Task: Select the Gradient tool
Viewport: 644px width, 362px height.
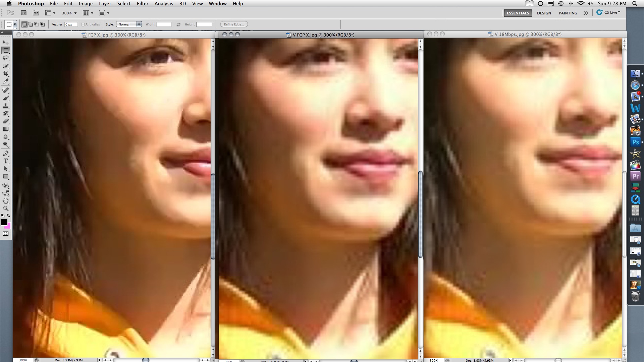Action: click(x=6, y=129)
